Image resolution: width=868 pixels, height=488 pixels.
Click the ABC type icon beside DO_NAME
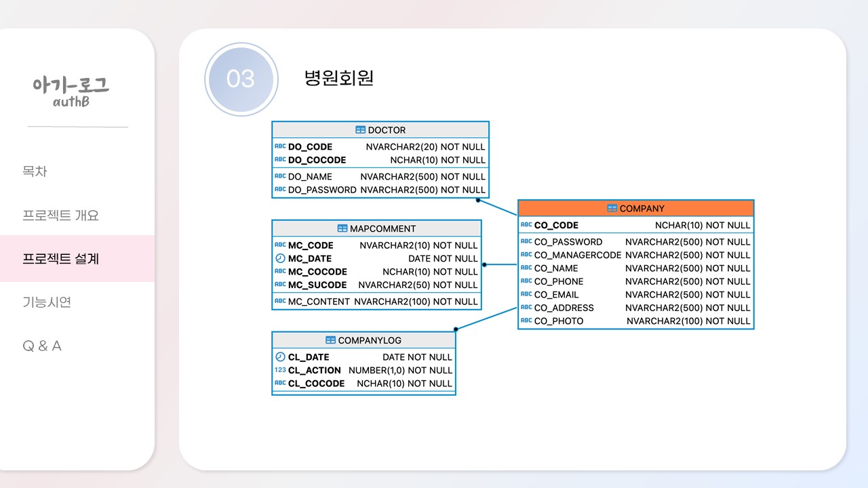280,176
